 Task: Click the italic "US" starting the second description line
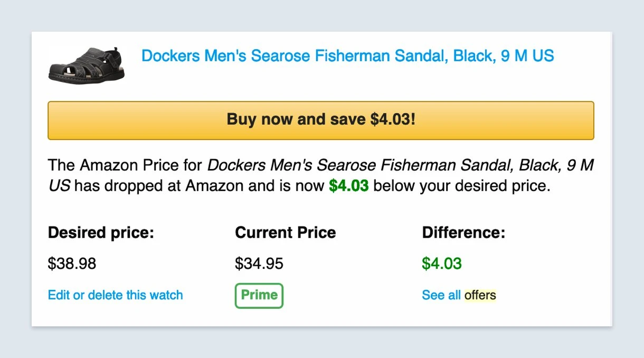click(59, 186)
